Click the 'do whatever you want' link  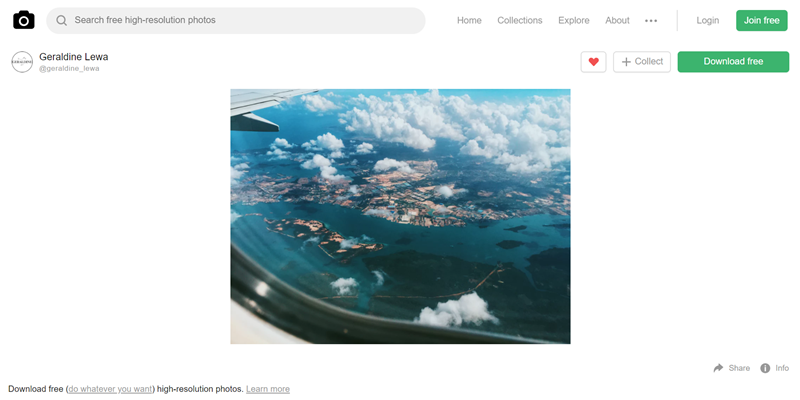pos(110,389)
